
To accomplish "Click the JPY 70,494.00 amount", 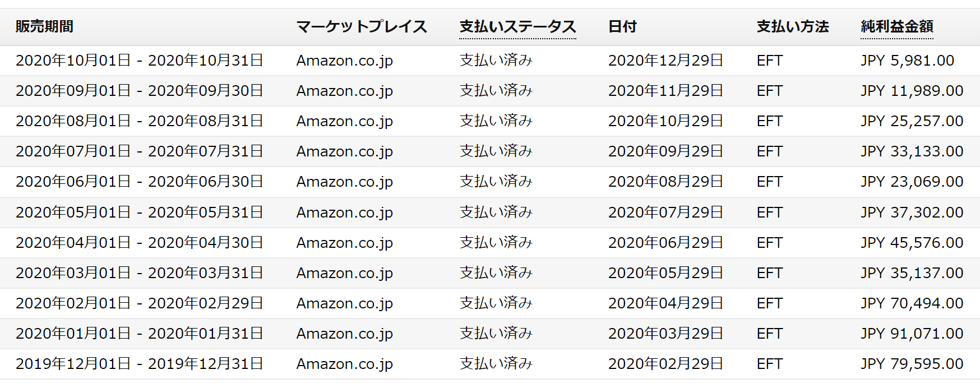I will pos(912,303).
